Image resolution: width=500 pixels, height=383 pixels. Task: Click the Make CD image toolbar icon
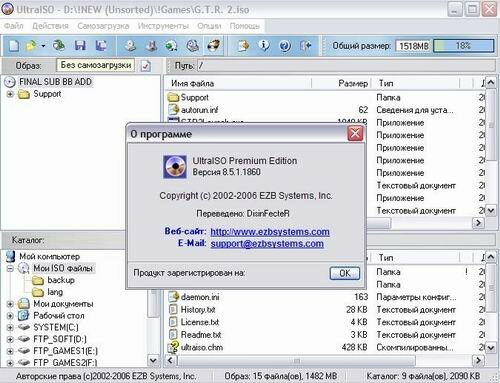tap(130, 45)
